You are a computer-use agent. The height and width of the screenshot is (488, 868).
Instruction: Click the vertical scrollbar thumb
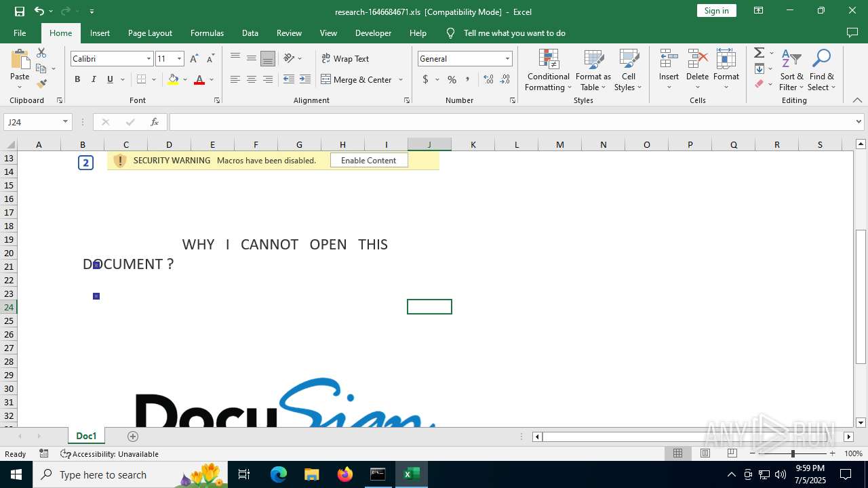pyautogui.click(x=861, y=297)
